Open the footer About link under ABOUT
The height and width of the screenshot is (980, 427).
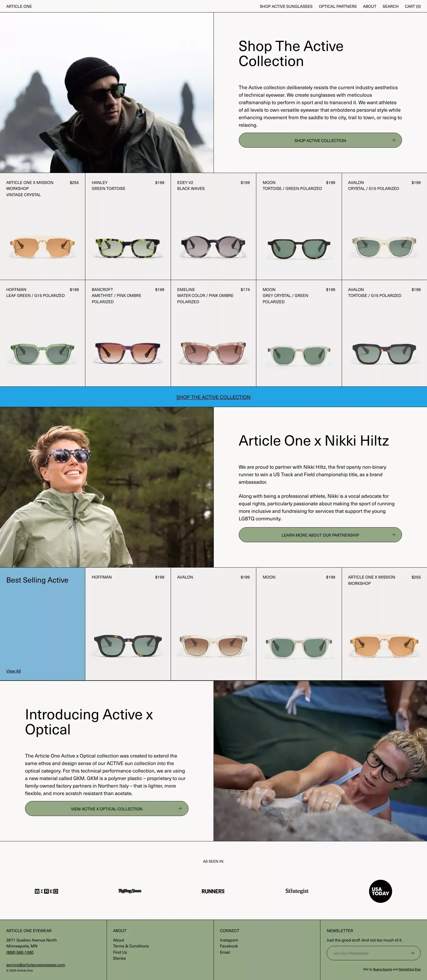click(x=118, y=940)
